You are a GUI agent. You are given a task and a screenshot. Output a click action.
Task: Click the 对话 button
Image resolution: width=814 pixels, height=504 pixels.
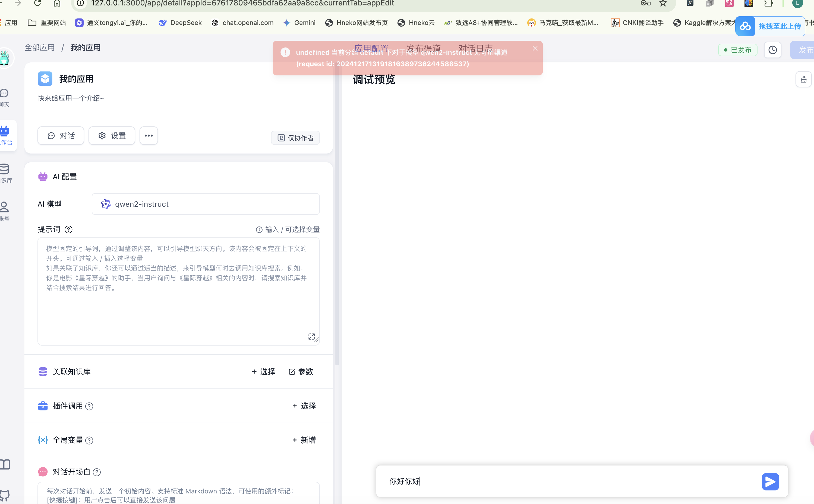tap(61, 136)
